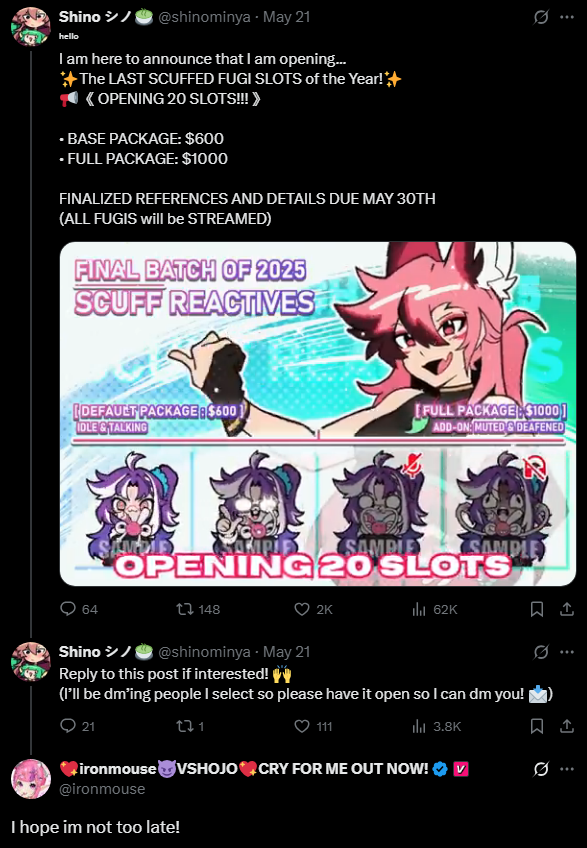The height and width of the screenshot is (848, 587).
Task: Open more options on first post
Action: click(566, 17)
